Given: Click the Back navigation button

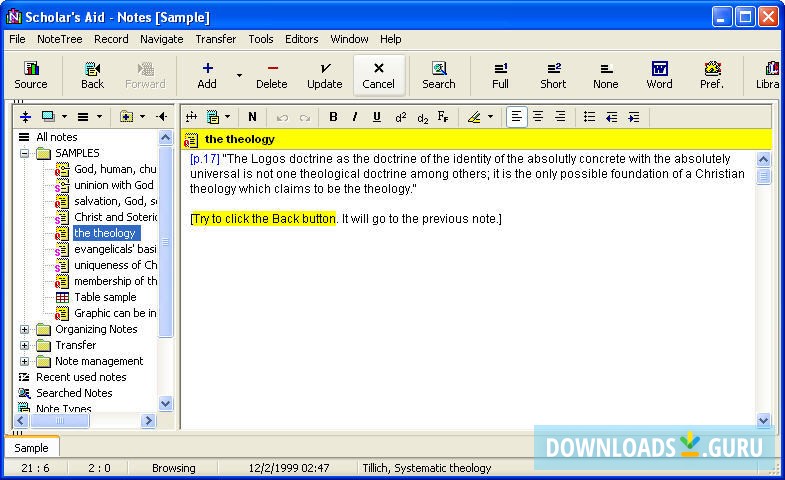Looking at the screenshot, I should pyautogui.click(x=93, y=75).
